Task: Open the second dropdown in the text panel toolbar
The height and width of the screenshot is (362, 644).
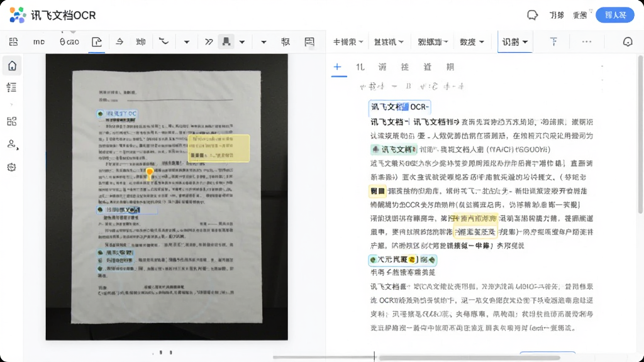Action: tap(389, 42)
